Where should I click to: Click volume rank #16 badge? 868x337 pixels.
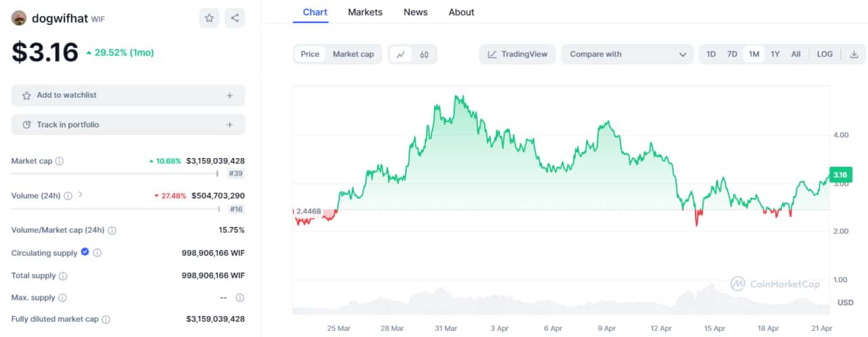coord(236,209)
